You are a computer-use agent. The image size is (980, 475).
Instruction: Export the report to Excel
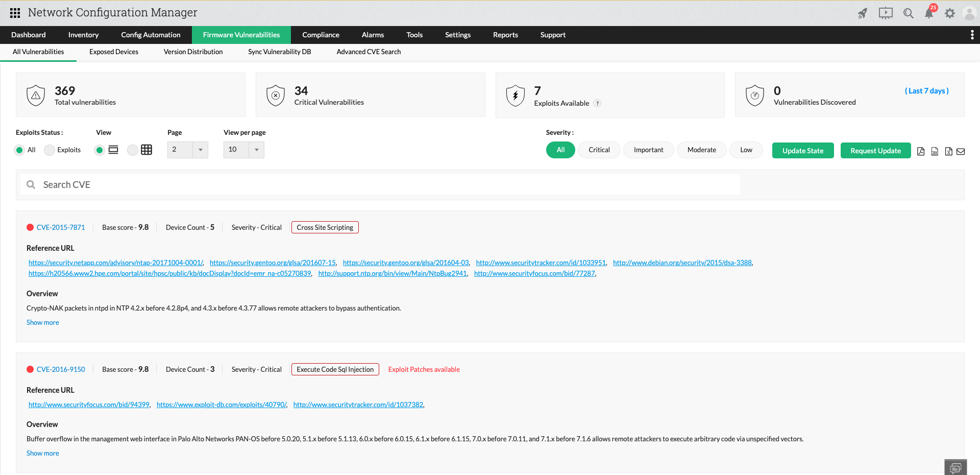point(948,152)
